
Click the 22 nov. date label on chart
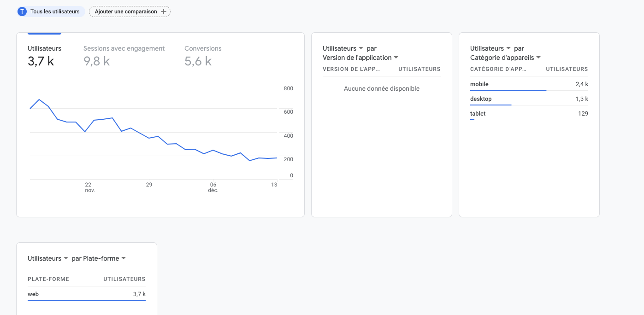pos(90,187)
